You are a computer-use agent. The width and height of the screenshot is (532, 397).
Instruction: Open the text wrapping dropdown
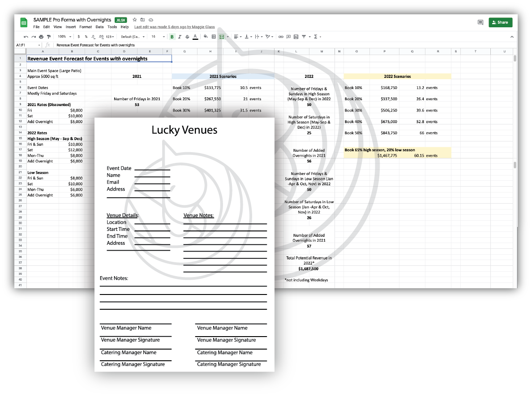pos(259,37)
